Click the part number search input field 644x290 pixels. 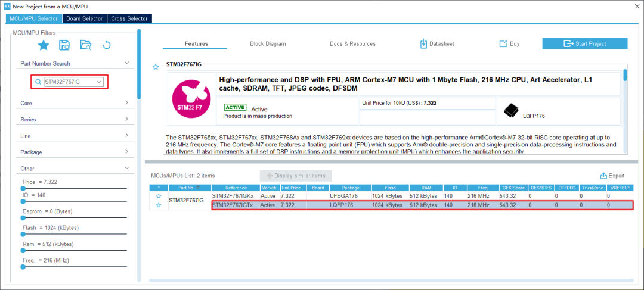[70, 82]
